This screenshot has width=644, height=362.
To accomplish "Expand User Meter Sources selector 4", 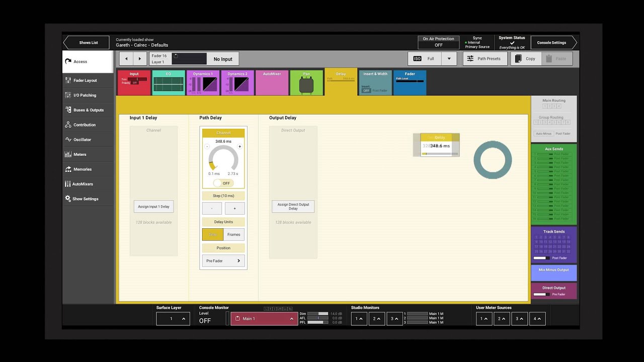I will tap(537, 319).
